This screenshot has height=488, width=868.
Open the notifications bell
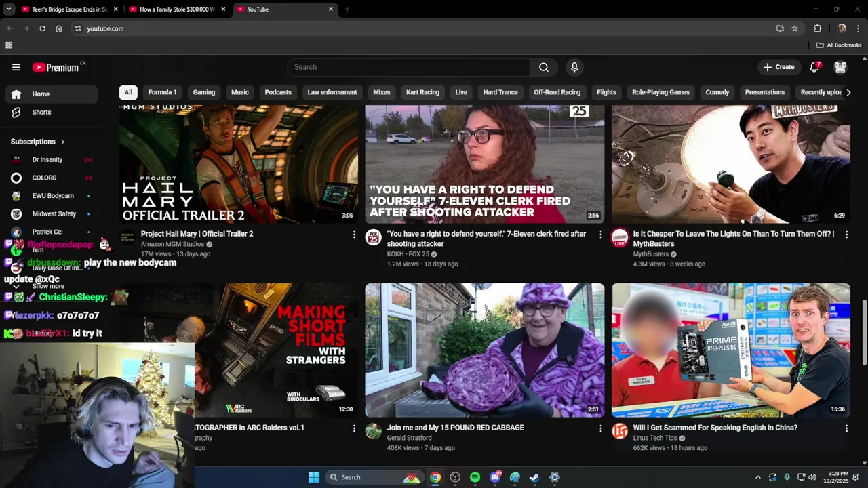coord(815,67)
